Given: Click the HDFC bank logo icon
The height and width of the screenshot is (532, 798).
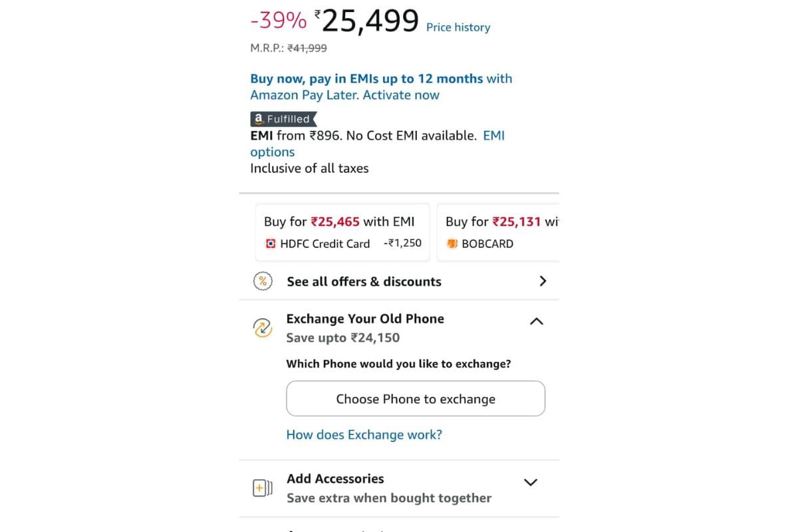Looking at the screenshot, I should point(270,243).
